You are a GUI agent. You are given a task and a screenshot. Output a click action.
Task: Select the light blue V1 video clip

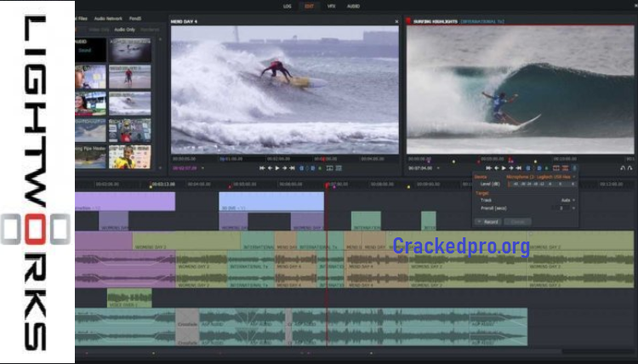coord(271,202)
